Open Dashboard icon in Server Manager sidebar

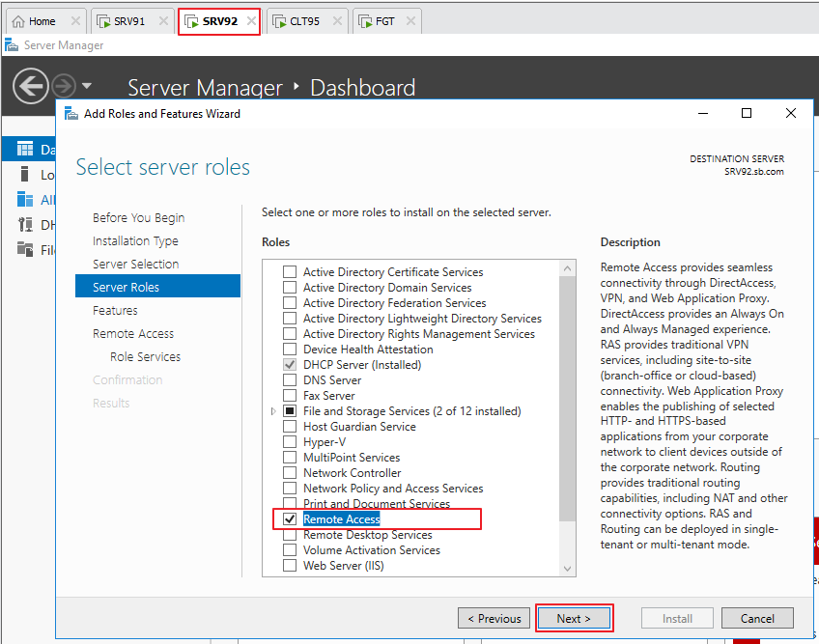[x=24, y=150]
